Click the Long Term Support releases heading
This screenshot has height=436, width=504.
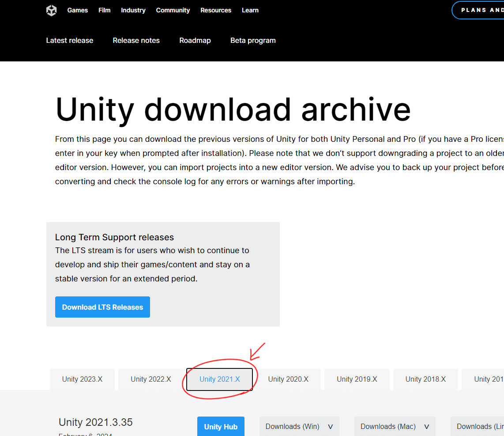click(114, 237)
